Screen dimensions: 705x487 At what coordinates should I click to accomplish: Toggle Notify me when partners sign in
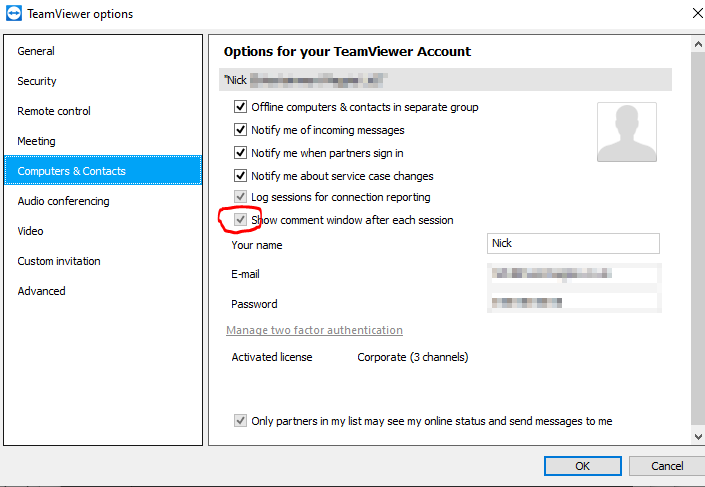(x=241, y=152)
